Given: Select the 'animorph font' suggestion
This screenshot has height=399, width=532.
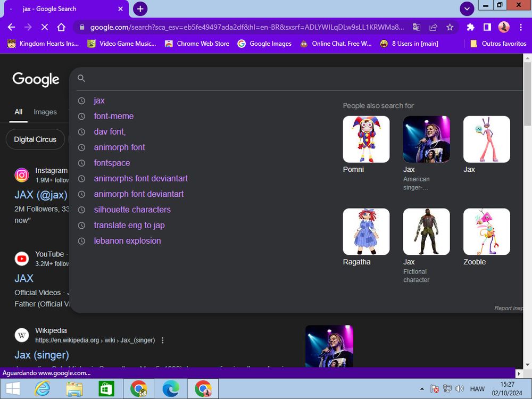Looking at the screenshot, I should pos(119,147).
